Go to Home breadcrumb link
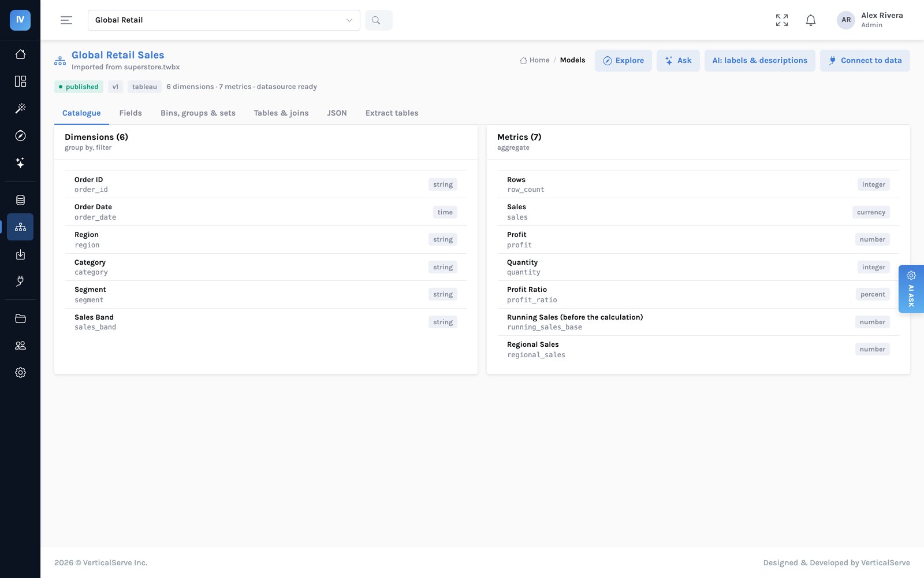Screen dimensions: 924x578 click(x=535, y=60)
